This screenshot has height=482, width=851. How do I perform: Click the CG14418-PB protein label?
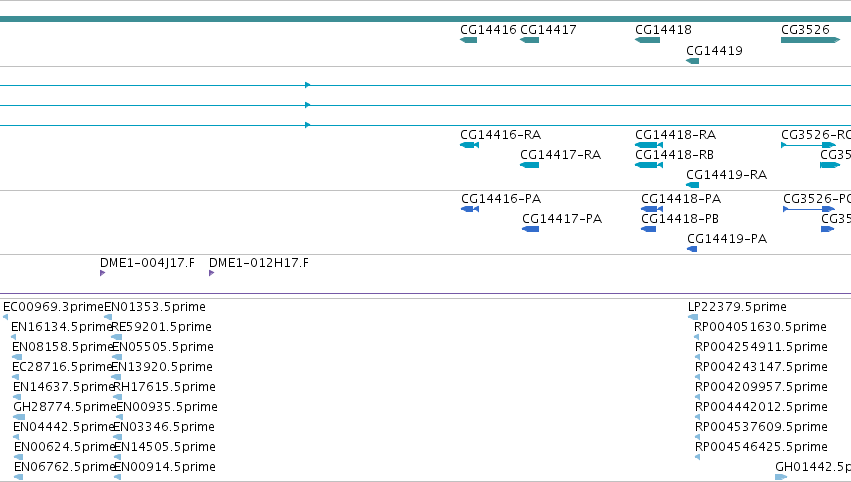click(x=680, y=219)
